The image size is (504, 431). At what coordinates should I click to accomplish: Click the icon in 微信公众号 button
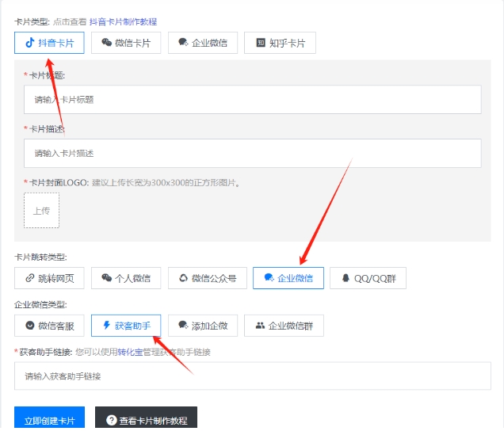pos(183,278)
